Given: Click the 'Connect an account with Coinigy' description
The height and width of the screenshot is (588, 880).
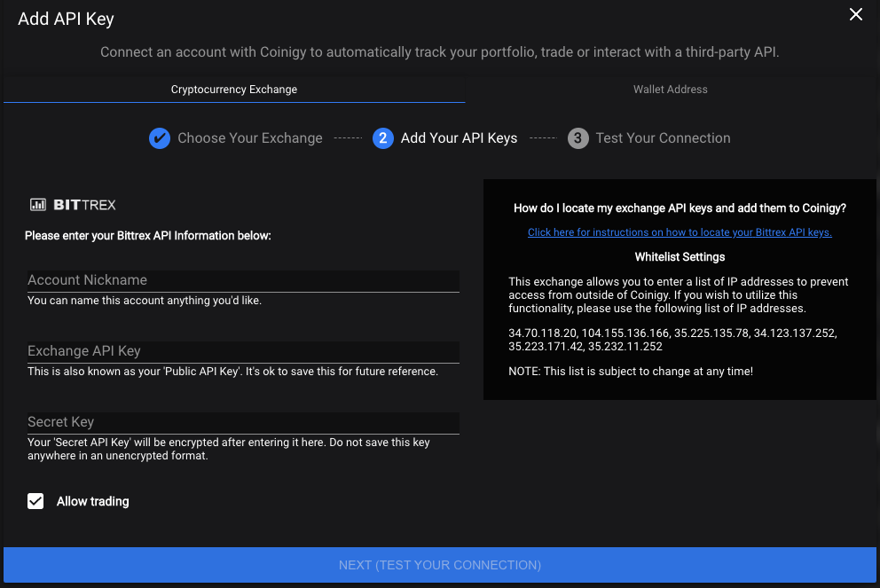Looking at the screenshot, I should pyautogui.click(x=439, y=52).
